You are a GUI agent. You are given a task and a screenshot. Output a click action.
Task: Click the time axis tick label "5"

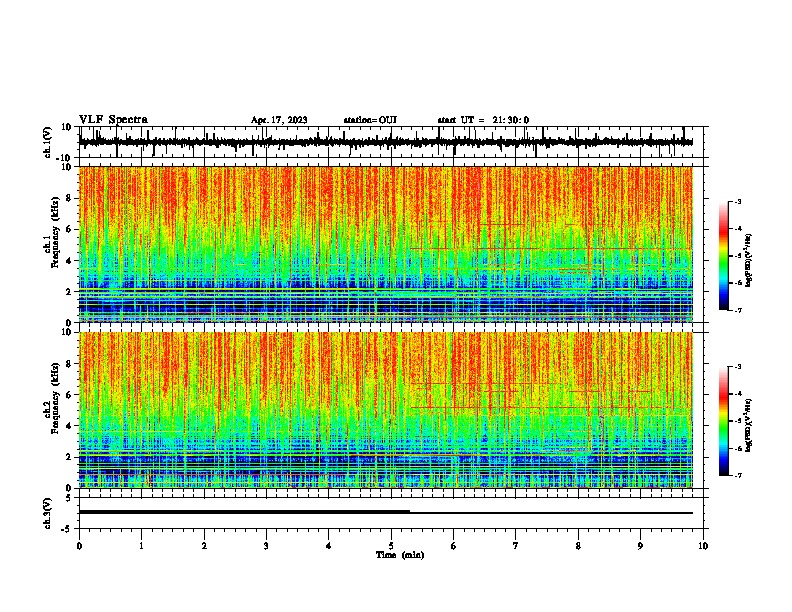point(391,546)
